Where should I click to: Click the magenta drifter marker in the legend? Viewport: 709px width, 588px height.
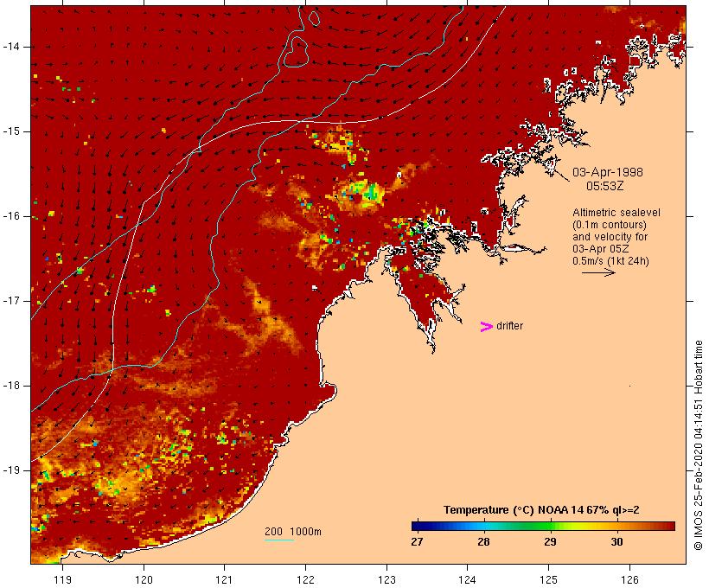point(486,327)
